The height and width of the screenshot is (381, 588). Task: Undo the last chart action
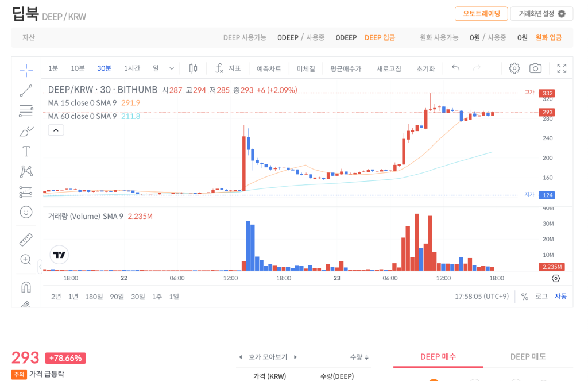[455, 68]
